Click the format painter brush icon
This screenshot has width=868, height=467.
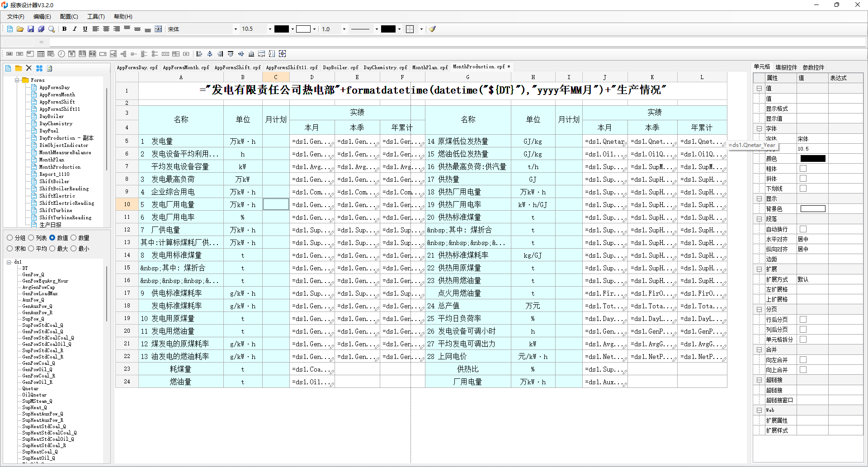432,29
